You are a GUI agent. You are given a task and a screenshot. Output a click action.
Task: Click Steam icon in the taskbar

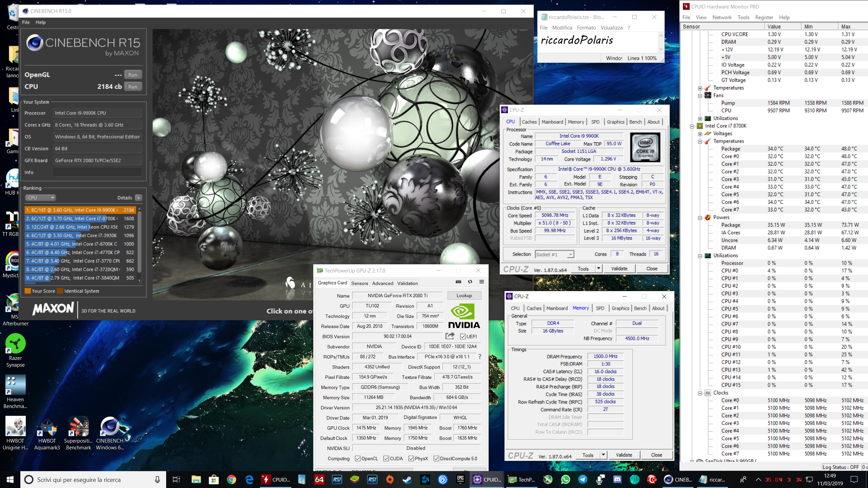(x=408, y=480)
